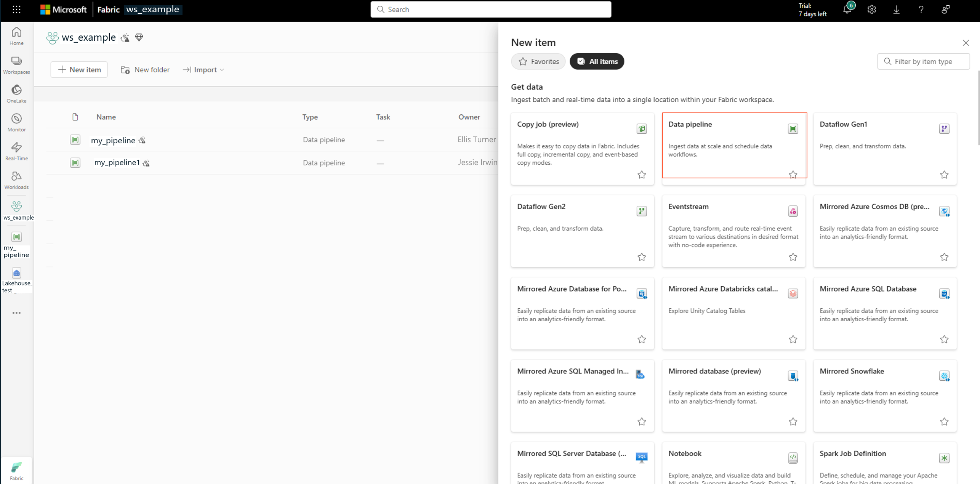Open Workloads in left sidebar
The height and width of the screenshot is (484, 980).
pyautogui.click(x=16, y=180)
